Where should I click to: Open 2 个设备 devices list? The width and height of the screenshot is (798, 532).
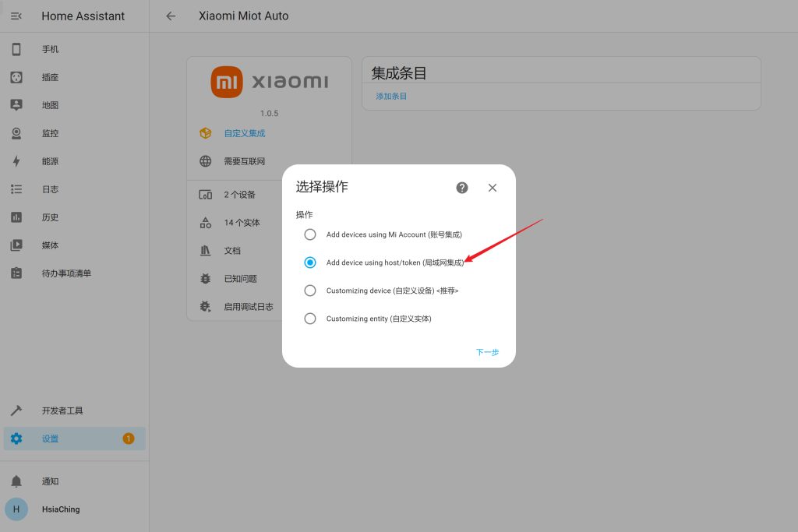click(239, 195)
